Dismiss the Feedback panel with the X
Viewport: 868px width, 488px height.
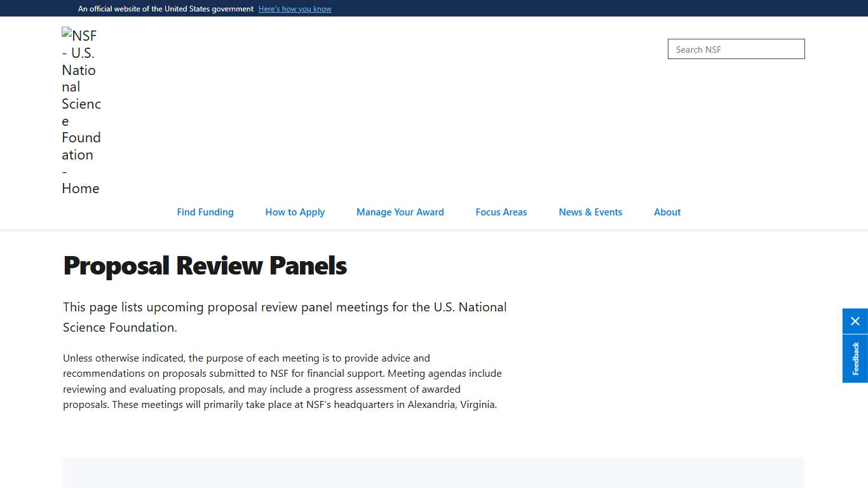[855, 321]
